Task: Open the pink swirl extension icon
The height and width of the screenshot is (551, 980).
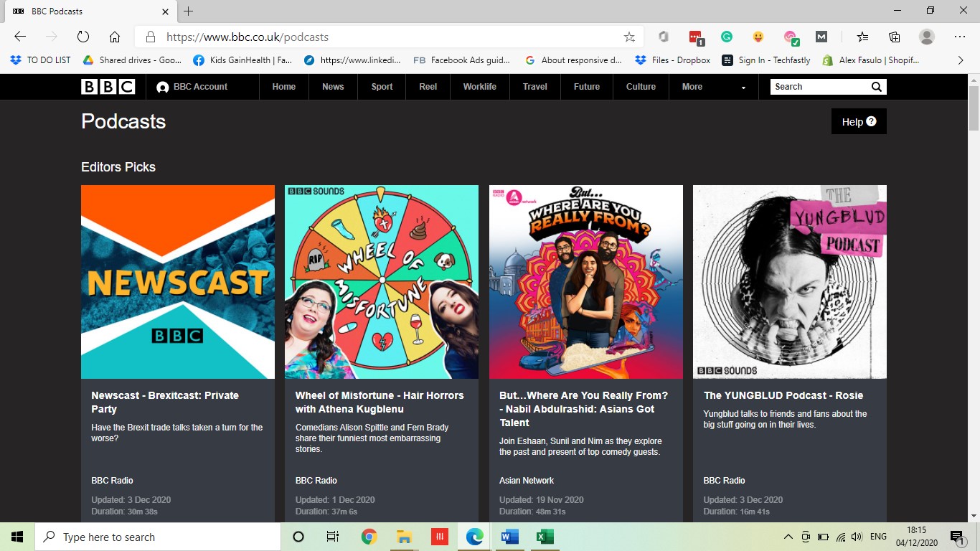Action: point(790,37)
